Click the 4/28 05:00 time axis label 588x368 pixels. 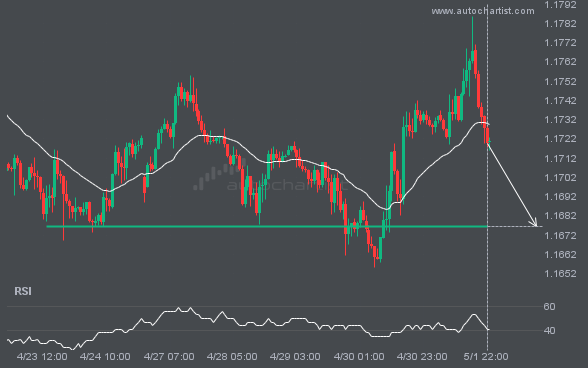(232, 356)
